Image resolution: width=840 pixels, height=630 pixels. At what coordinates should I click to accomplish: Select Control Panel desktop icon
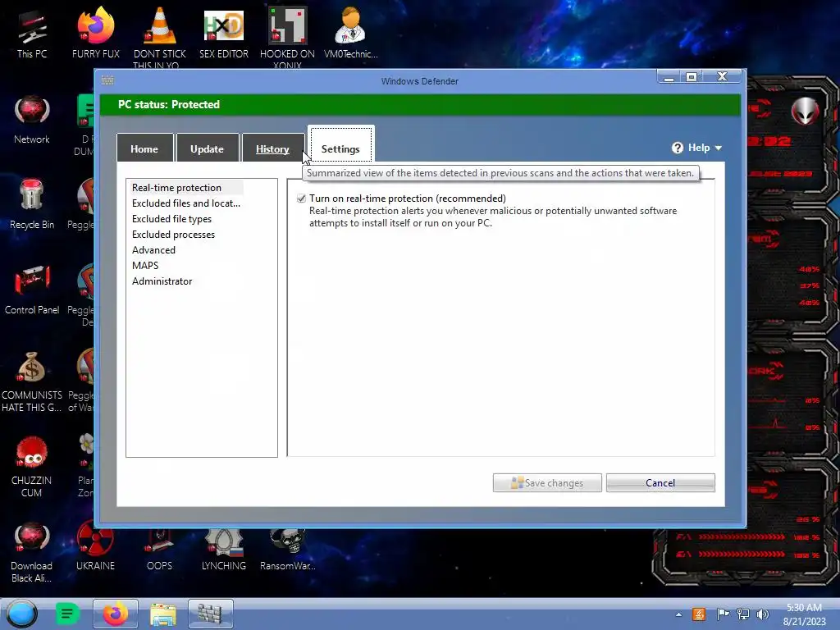click(x=32, y=290)
